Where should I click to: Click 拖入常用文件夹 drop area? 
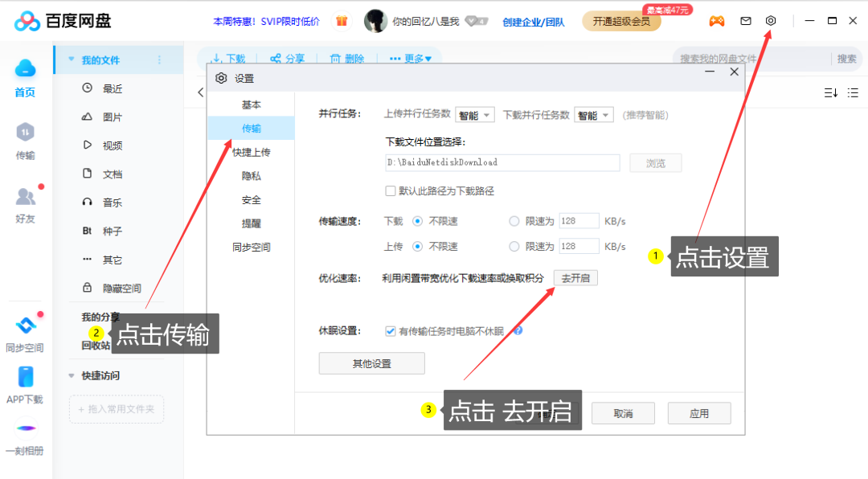[x=117, y=409]
